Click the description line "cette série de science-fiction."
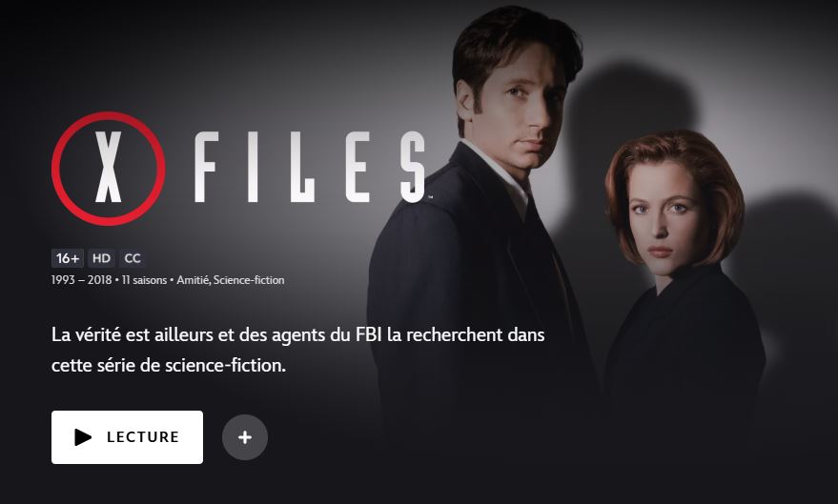 [x=169, y=365]
